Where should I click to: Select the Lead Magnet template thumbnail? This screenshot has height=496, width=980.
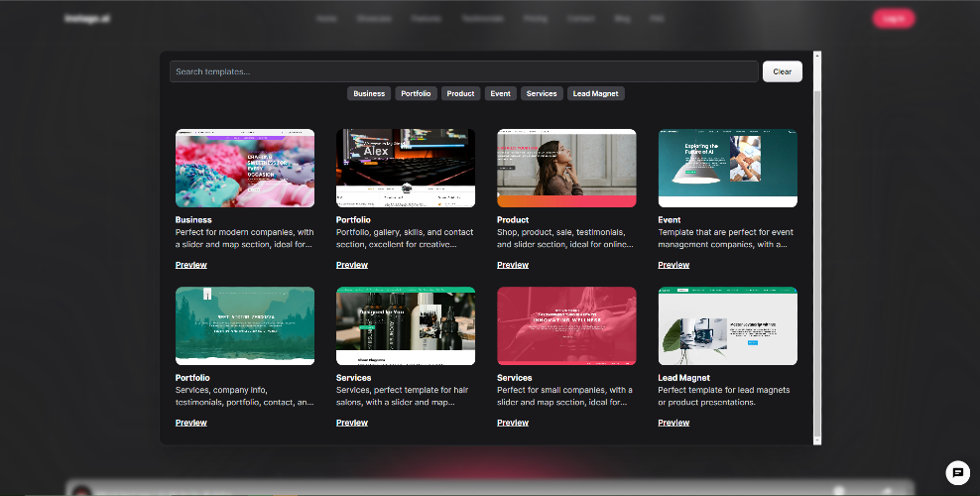727,325
